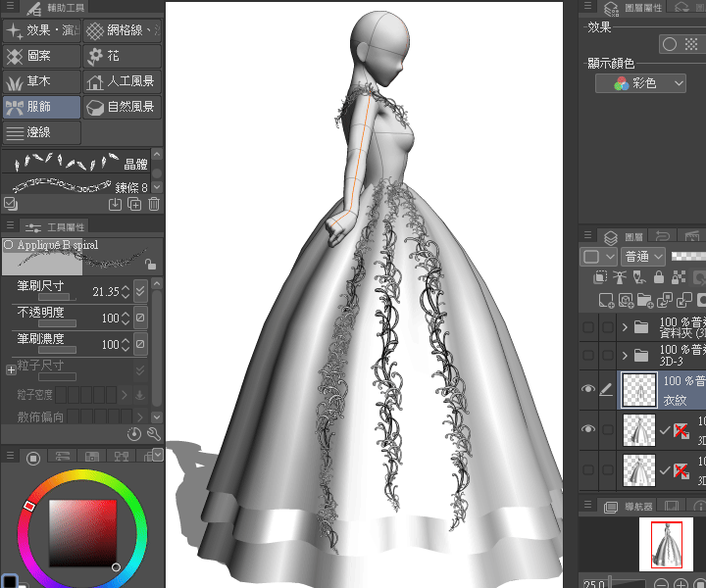This screenshot has width=706, height=588.
Task: Open the intermediate color tab
Action: (122, 457)
